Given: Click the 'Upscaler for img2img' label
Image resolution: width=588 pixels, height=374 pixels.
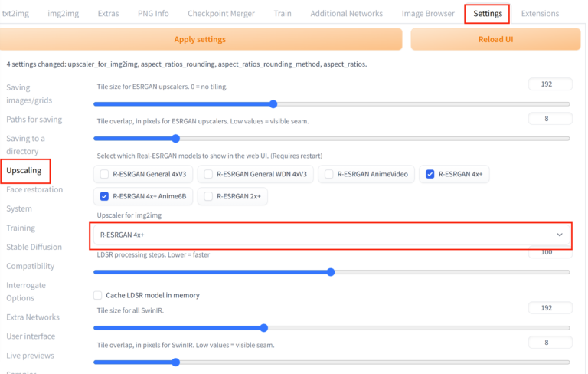Looking at the screenshot, I should point(129,215).
